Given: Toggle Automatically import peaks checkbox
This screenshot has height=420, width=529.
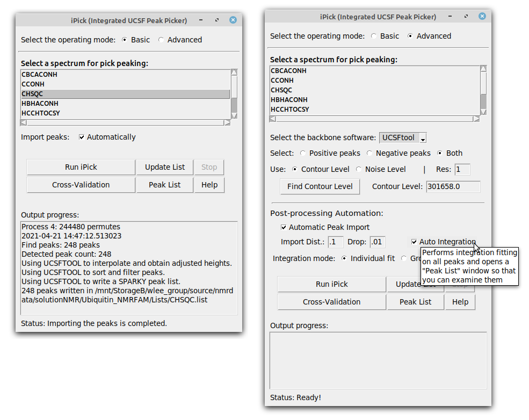Looking at the screenshot, I should pyautogui.click(x=81, y=137).
